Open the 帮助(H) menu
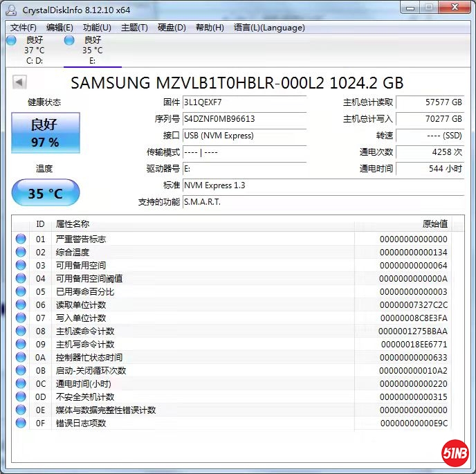 point(210,28)
